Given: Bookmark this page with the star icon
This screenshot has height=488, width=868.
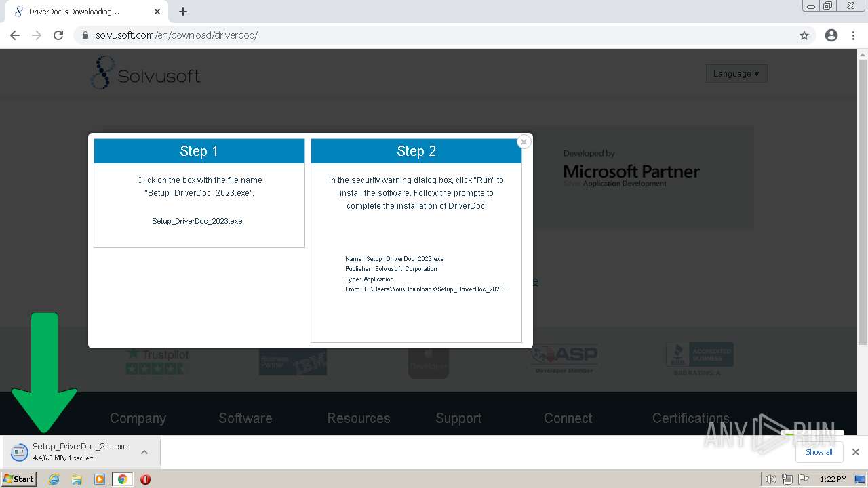Looking at the screenshot, I should click(804, 35).
